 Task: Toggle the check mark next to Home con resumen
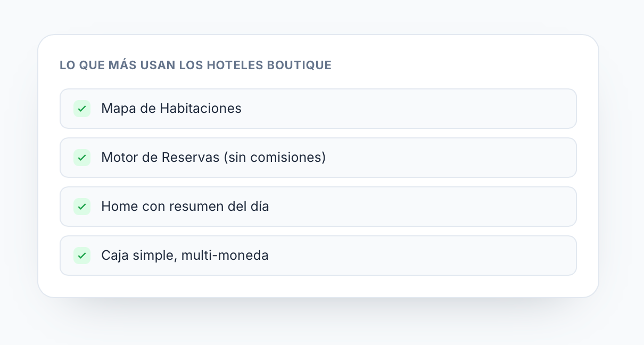[82, 207]
